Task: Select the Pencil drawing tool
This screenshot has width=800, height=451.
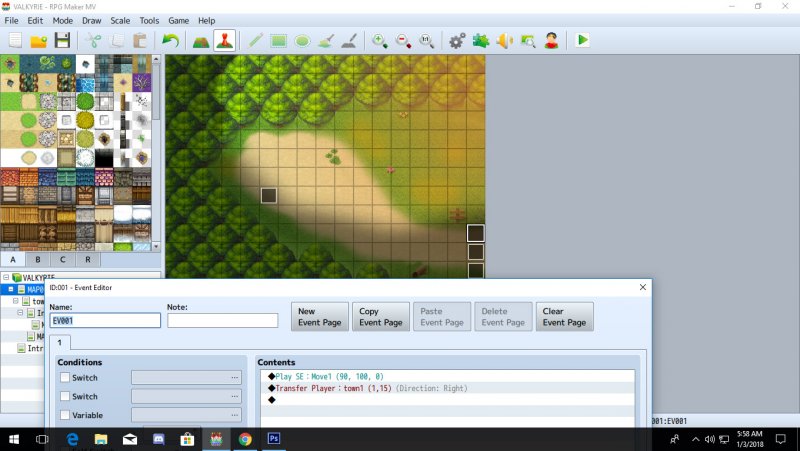Action: (255, 40)
